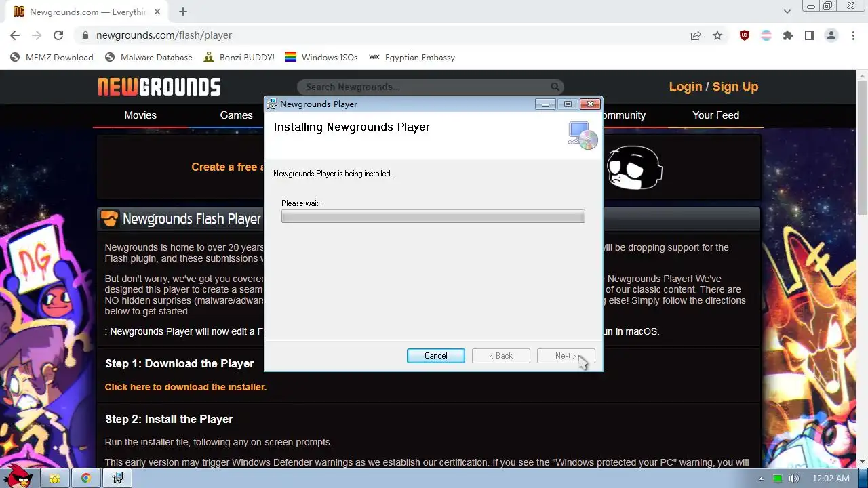Viewport: 868px width, 488px height.
Task: Open a new browser tab
Action: click(x=183, y=12)
